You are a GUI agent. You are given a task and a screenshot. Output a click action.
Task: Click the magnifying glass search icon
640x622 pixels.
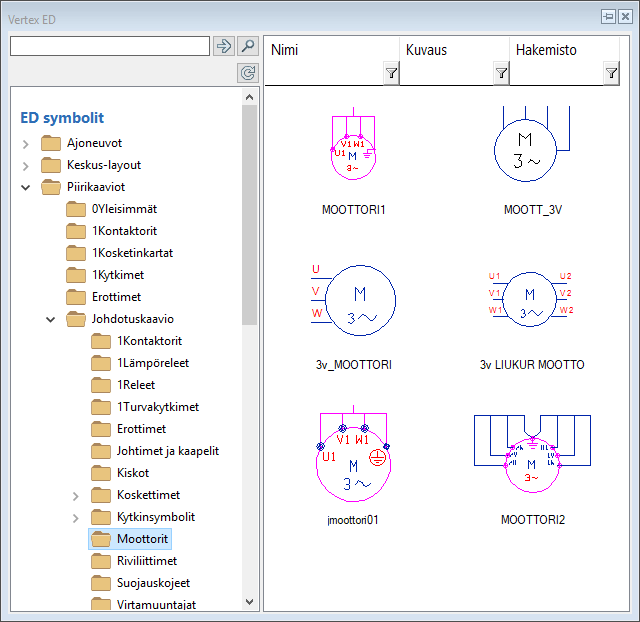coord(248,46)
